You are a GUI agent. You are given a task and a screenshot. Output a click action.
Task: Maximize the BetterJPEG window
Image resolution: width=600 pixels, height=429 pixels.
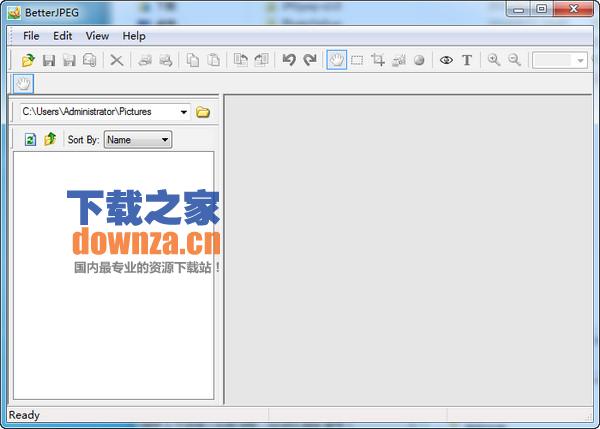(x=541, y=9)
